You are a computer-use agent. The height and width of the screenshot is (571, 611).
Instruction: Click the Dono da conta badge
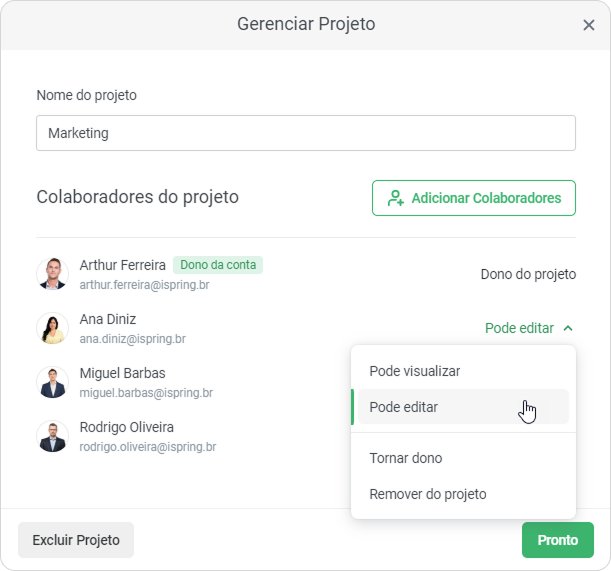218,265
